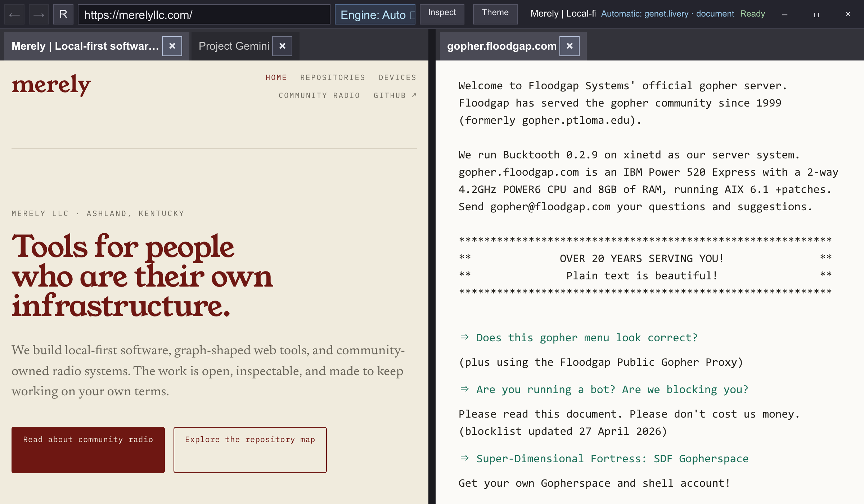
Task: Click Read about community radio button
Action: [x=88, y=450]
